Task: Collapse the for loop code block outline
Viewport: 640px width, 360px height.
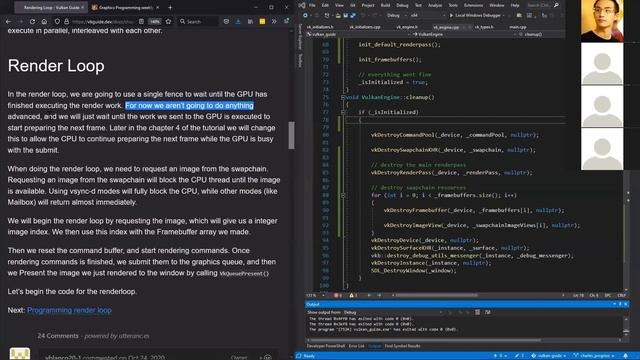Action: tap(343, 196)
